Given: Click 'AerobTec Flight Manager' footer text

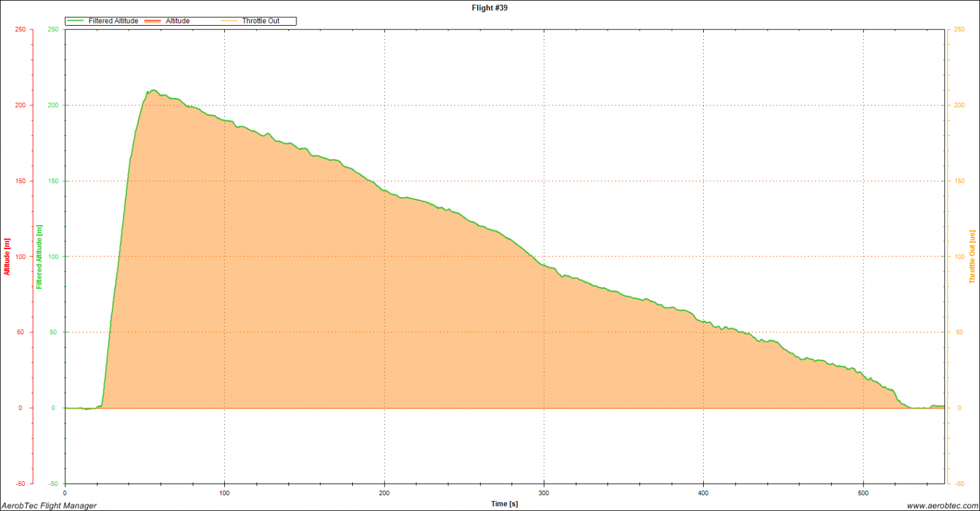Looking at the screenshot, I should [49, 505].
